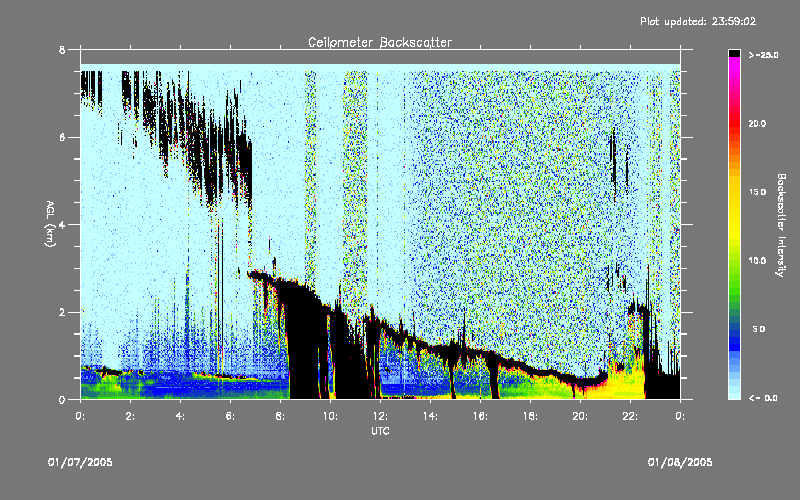
Task: Click the "Ceilometer Backscatter" plot title
Action: (380, 42)
